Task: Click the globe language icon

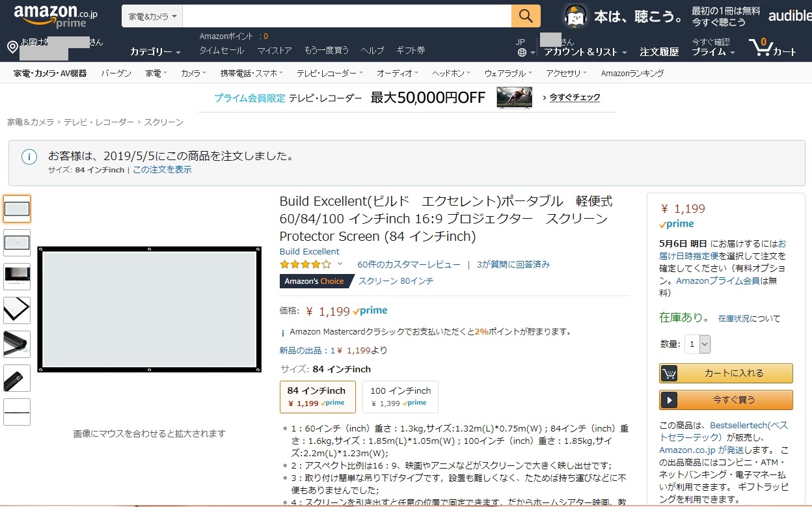Action: tap(522, 52)
